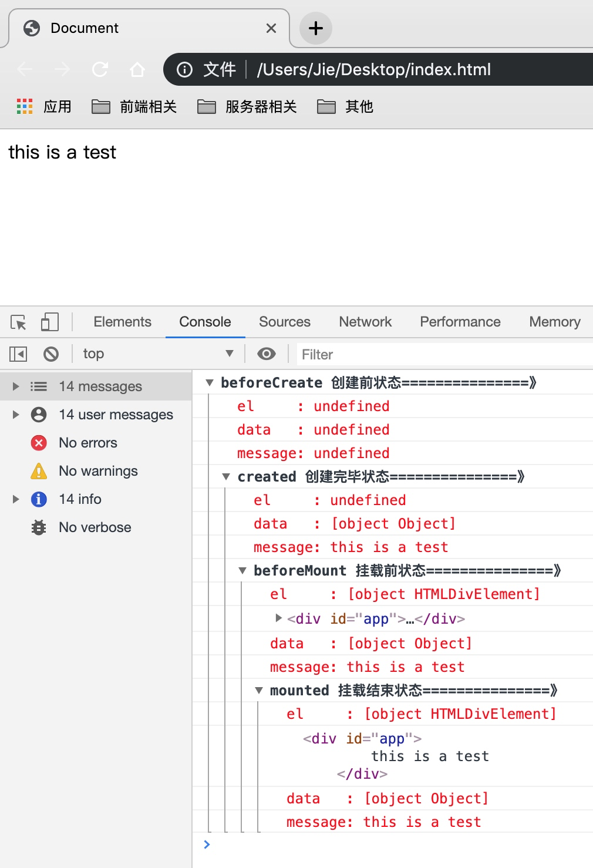Expand the collapsed div id="app" node
The height and width of the screenshot is (868, 593).
[x=279, y=618]
